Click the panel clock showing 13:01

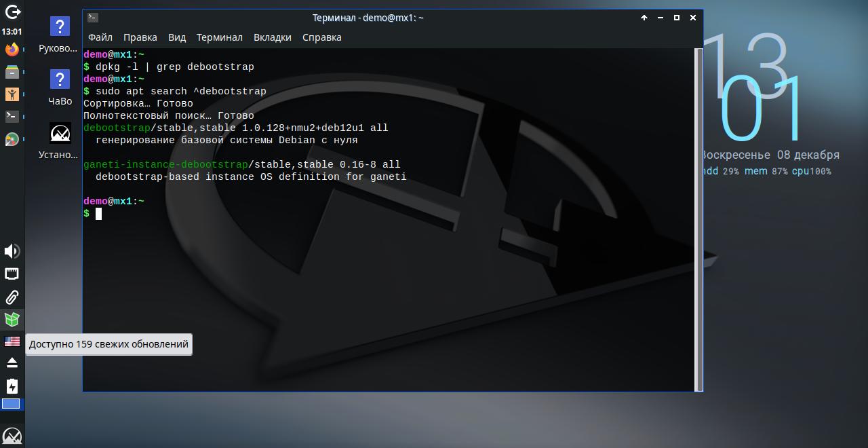tap(12, 31)
